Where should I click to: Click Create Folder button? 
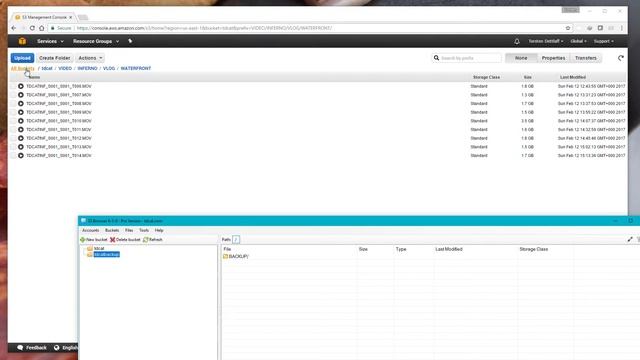pos(55,58)
